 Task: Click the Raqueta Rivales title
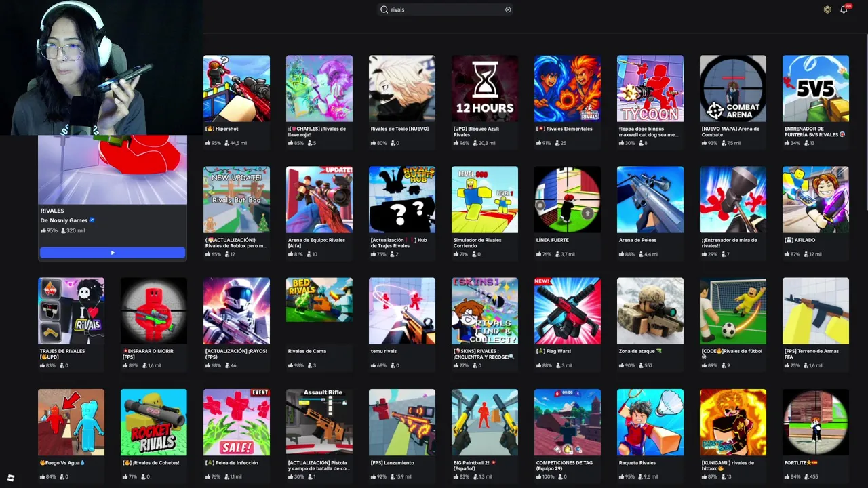637,463
